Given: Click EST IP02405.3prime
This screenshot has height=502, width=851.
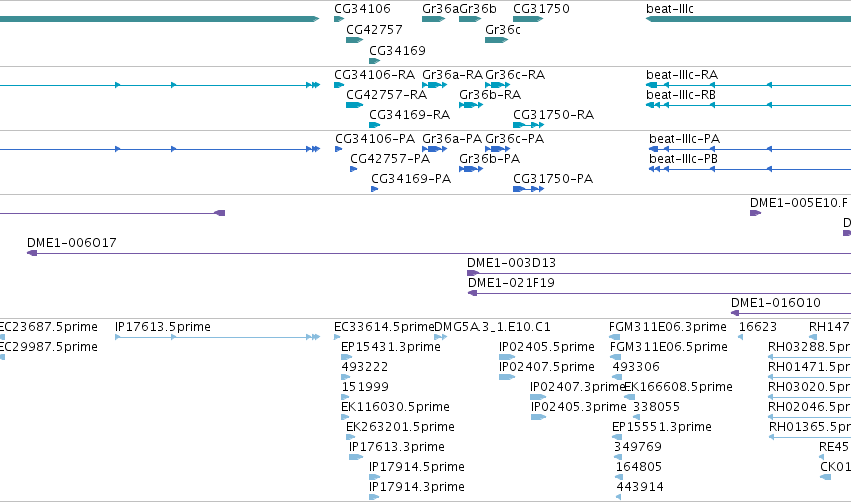Looking at the screenshot, I should (x=579, y=408).
